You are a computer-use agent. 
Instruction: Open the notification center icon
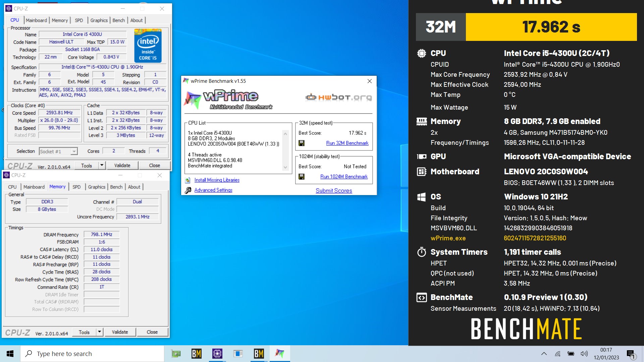[631, 354]
